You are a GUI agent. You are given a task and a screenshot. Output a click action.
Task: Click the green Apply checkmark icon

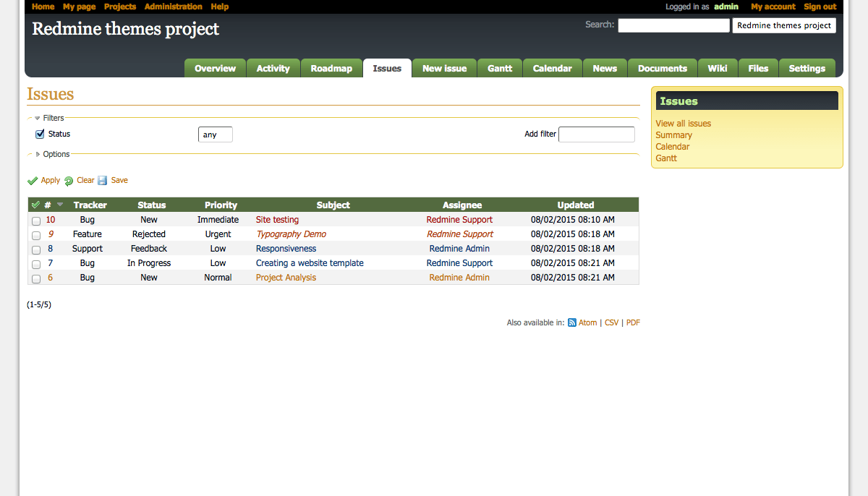pos(33,181)
